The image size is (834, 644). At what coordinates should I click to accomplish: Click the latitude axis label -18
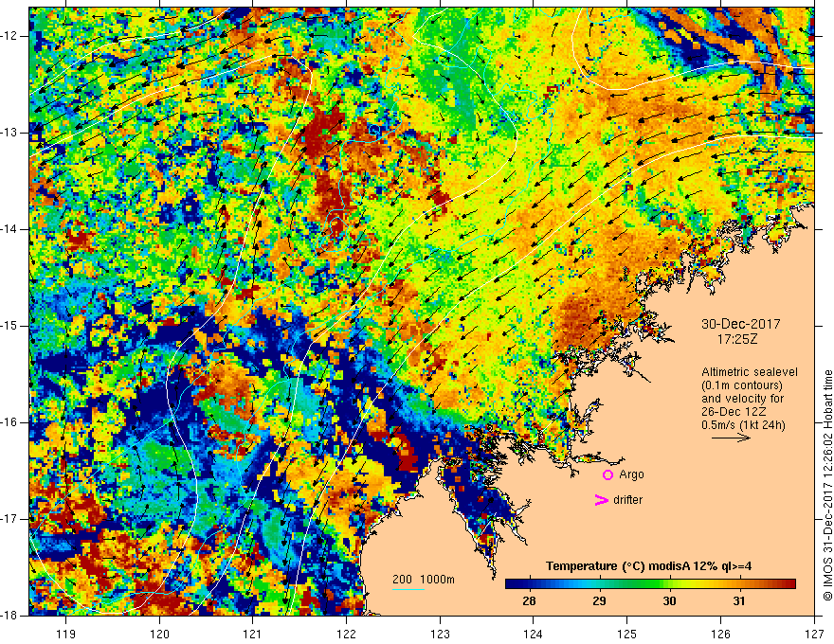click(9, 616)
